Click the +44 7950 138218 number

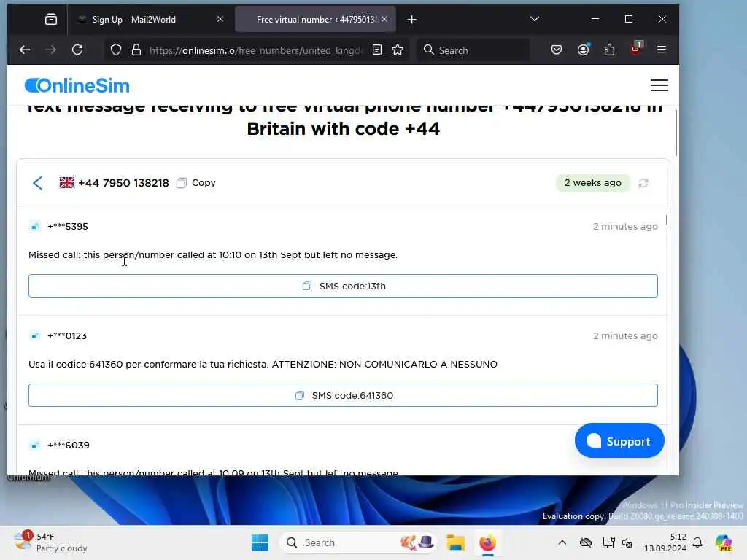point(123,183)
